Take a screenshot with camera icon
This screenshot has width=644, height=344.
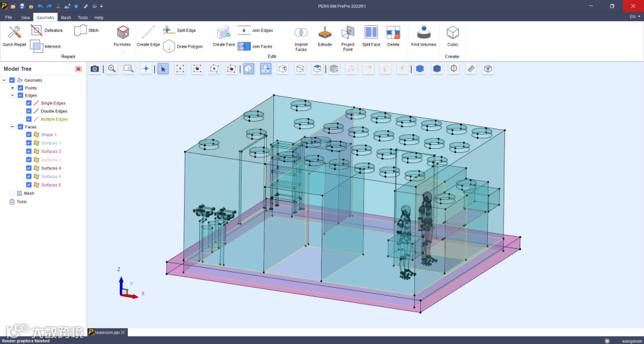95,69
